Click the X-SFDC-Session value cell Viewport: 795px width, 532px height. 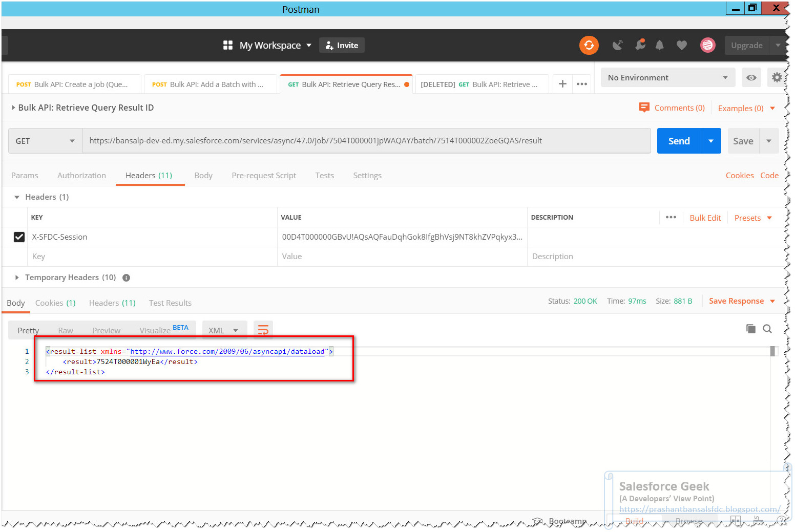click(402, 237)
